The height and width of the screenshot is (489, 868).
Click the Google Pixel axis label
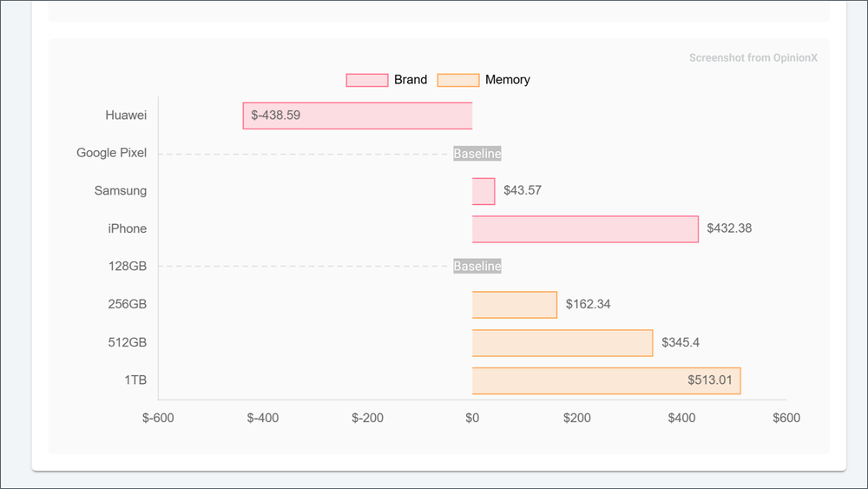point(111,153)
